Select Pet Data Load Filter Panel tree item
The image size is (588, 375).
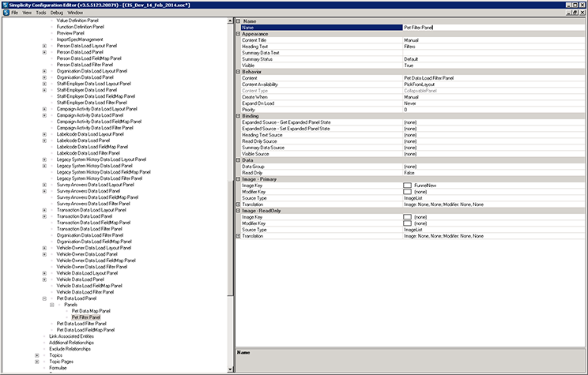pyautogui.click(x=81, y=324)
